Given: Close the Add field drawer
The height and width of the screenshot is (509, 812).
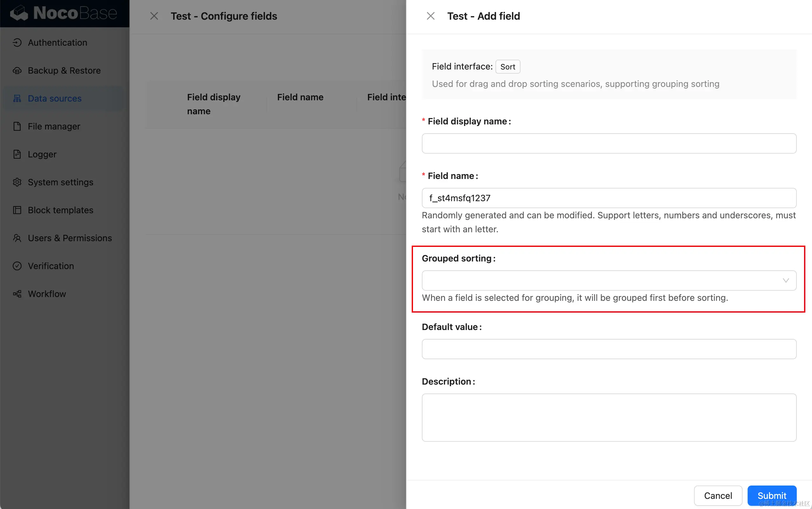Looking at the screenshot, I should [x=430, y=16].
